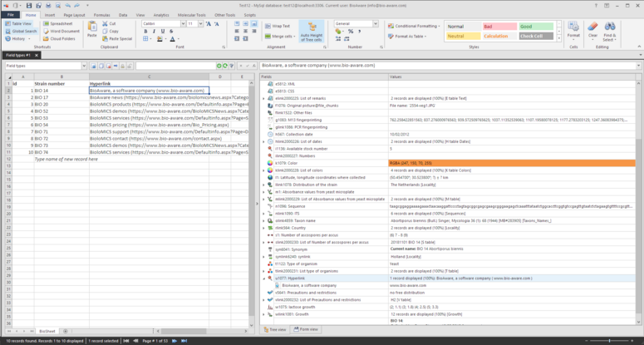Toggle Wrap Text
644x345 pixels.
point(278,26)
